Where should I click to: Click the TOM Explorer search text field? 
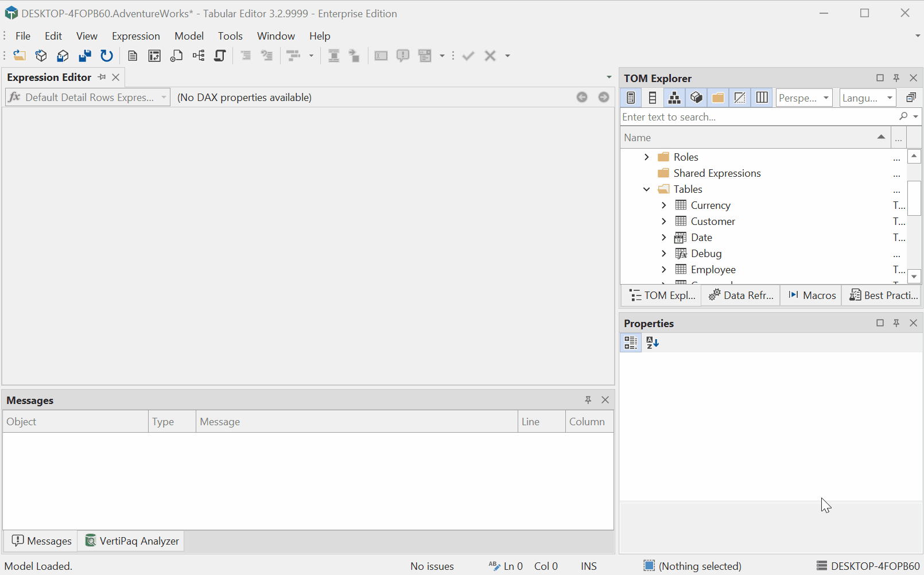758,117
